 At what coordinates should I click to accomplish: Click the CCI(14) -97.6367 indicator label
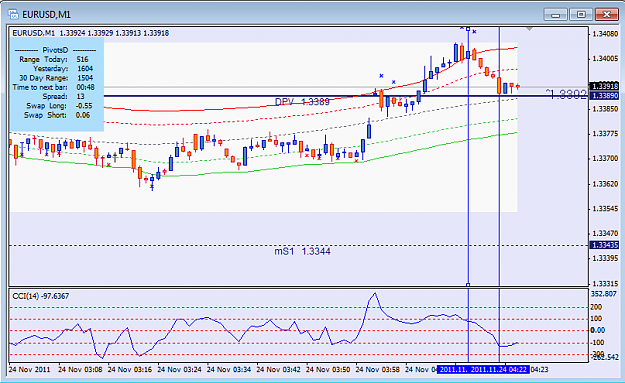41,296
